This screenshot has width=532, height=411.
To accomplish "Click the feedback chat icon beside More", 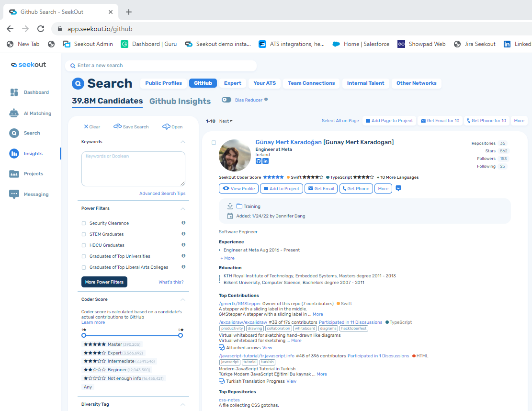I will (x=398, y=189).
